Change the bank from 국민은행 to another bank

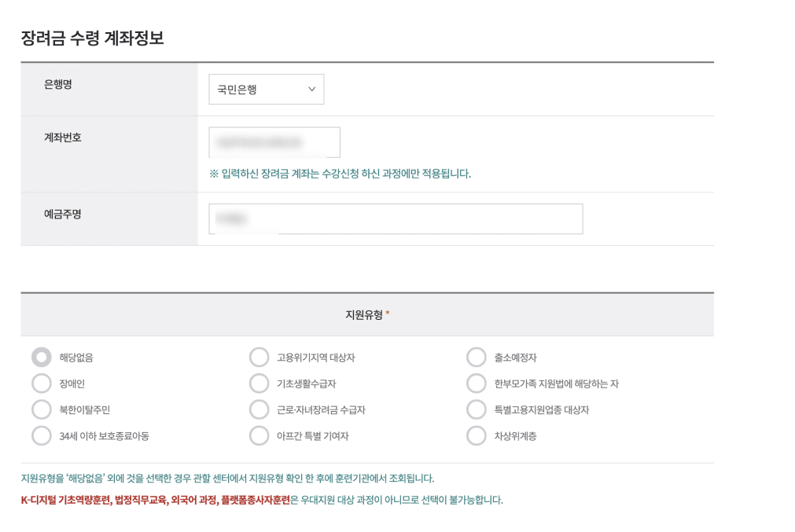click(266, 89)
